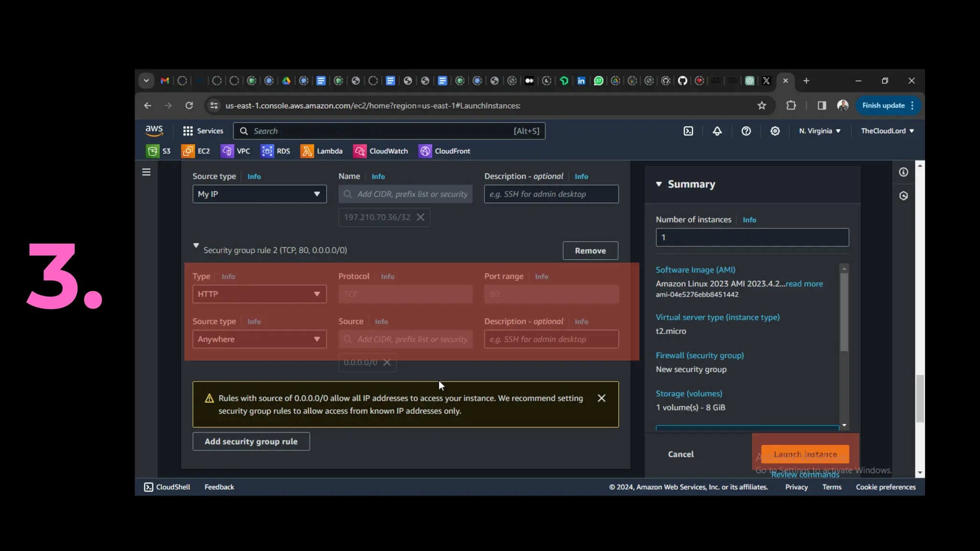Remove the 197.210.70.36/32 CIDR chip
Viewport: 980px width, 551px height.
click(x=421, y=217)
